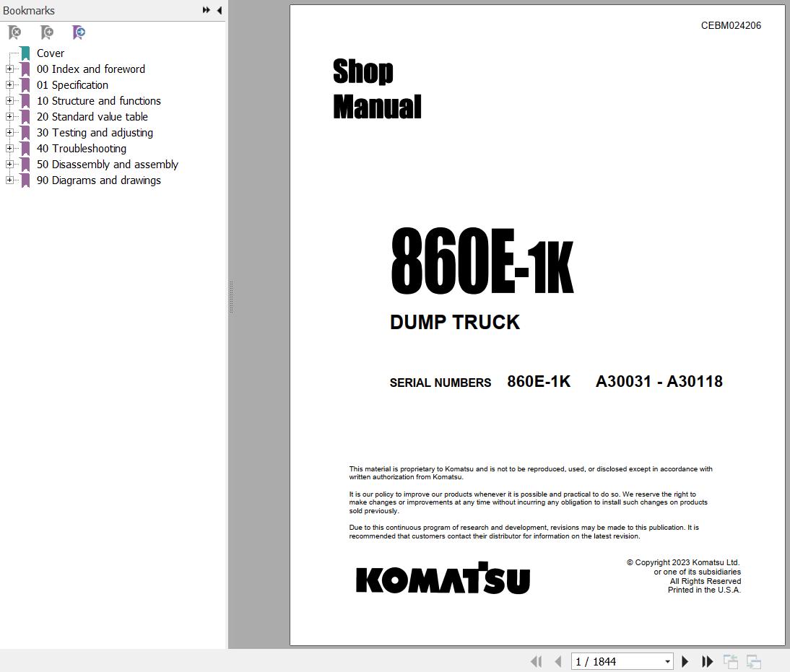Go to previous page arrow
Image resolution: width=790 pixels, height=672 pixels.
(x=557, y=661)
